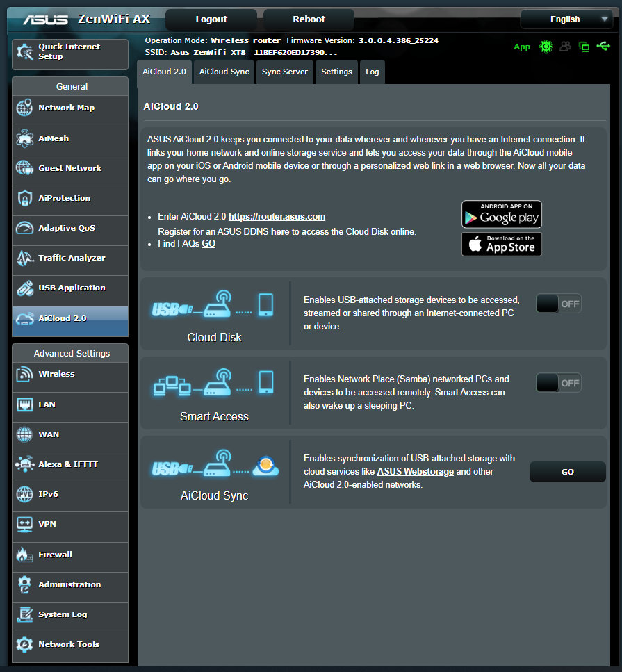Click the App Store download badge
This screenshot has height=672, width=622.
pyautogui.click(x=502, y=245)
